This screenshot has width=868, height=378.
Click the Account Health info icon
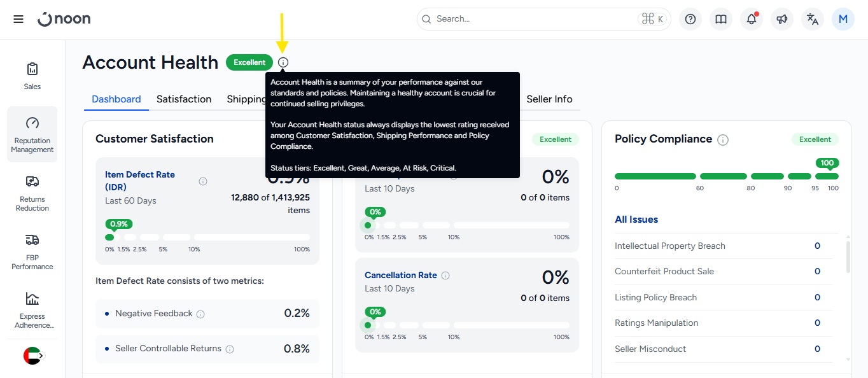(283, 62)
